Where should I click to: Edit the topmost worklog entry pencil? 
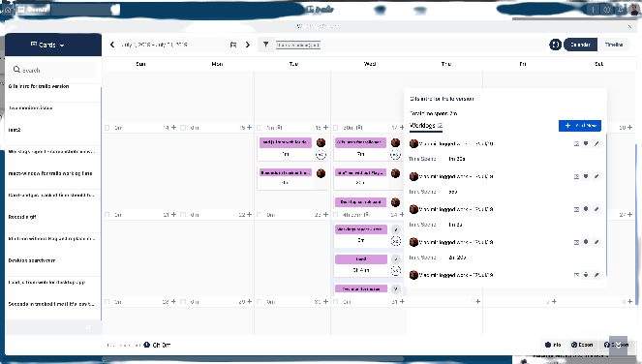[x=596, y=143]
